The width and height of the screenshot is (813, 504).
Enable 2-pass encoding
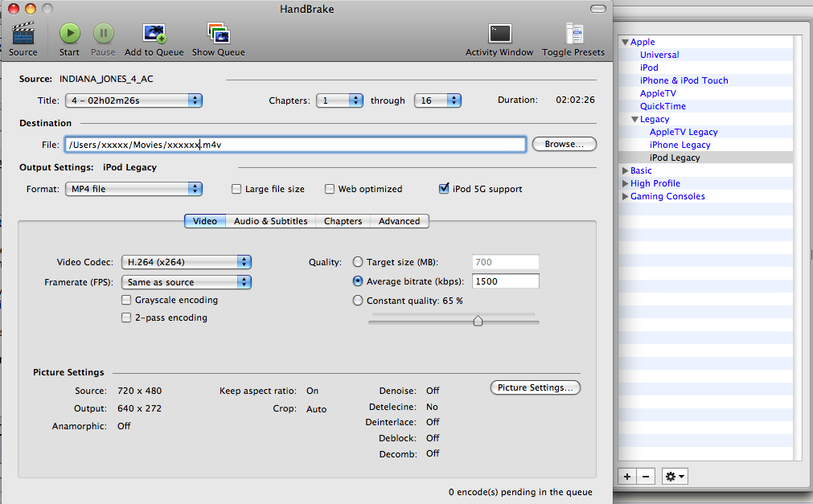(126, 318)
